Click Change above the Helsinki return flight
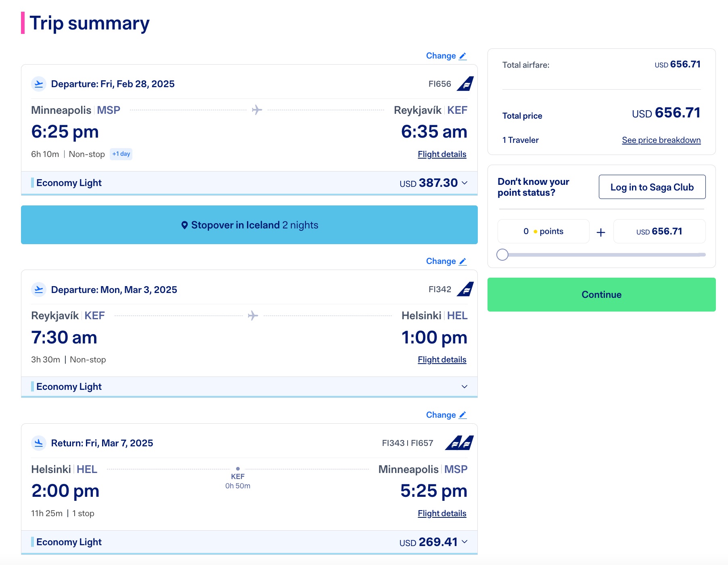 tap(441, 414)
